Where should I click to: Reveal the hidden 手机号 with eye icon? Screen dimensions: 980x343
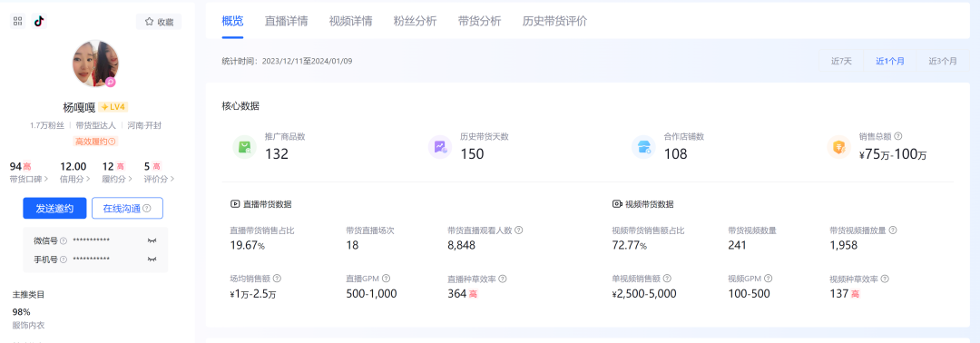click(x=152, y=260)
